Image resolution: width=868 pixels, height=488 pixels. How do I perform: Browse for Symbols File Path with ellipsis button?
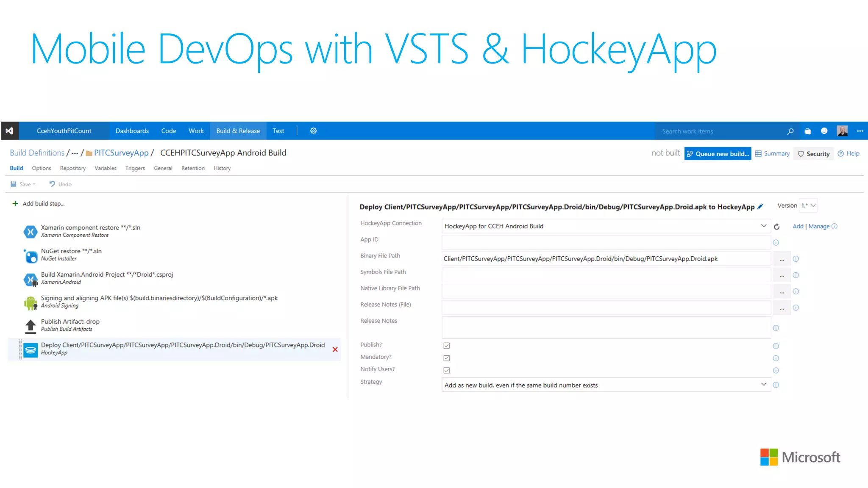(782, 275)
